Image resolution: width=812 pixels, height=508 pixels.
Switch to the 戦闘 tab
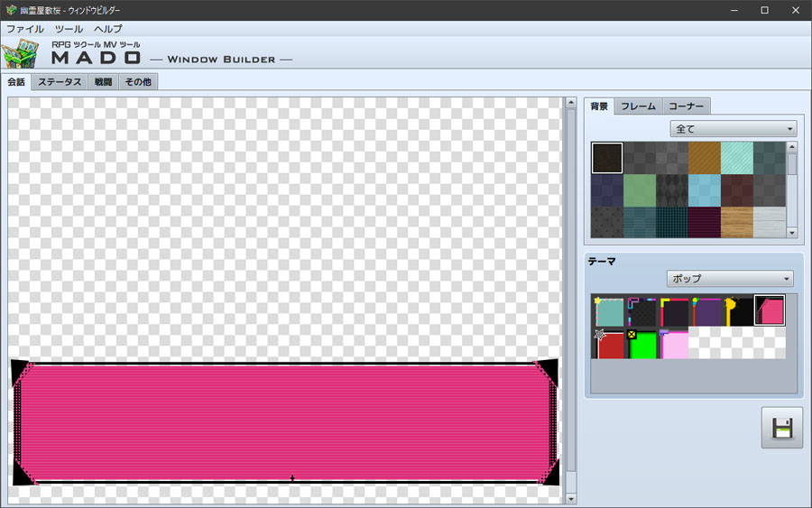tap(103, 82)
